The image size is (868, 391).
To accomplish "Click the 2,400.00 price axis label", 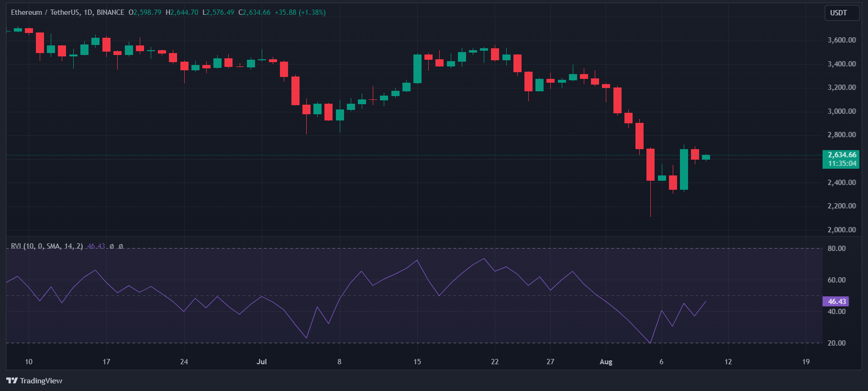I will pos(842,183).
